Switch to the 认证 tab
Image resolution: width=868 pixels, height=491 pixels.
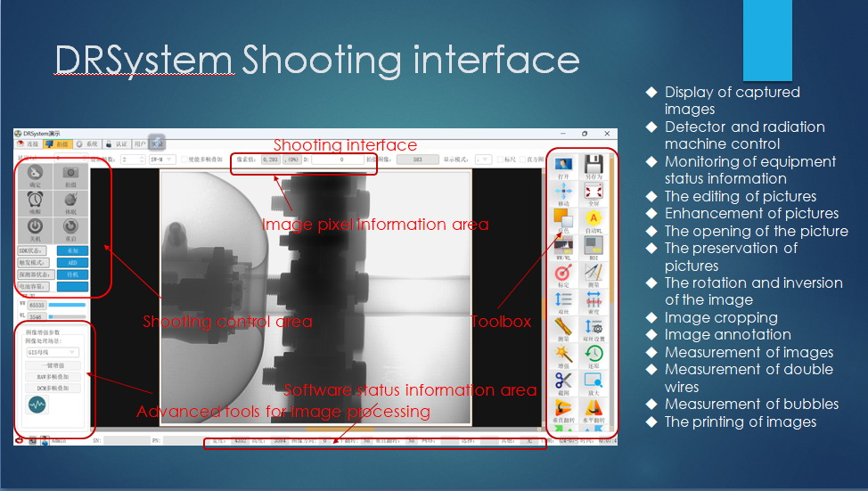(x=116, y=144)
